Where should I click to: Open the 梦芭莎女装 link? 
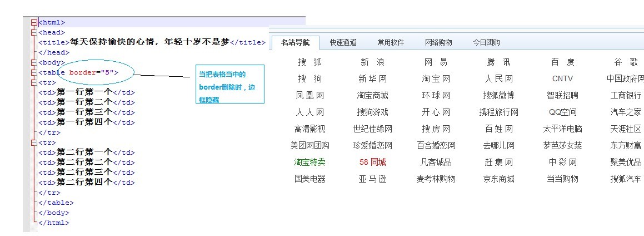point(562,145)
